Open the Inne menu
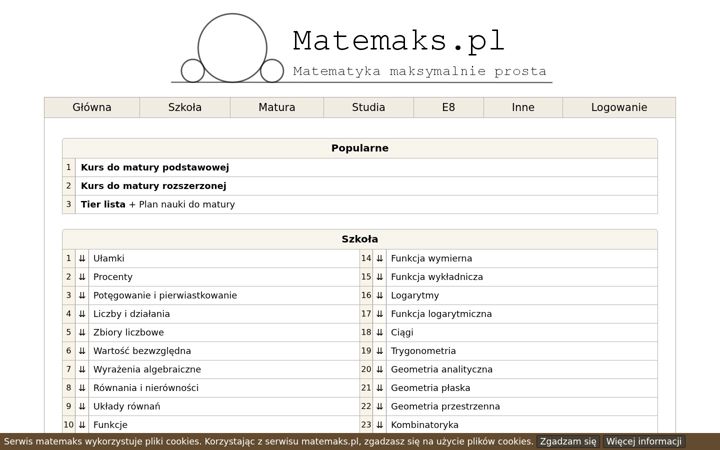The image size is (720, 450). coord(523,107)
